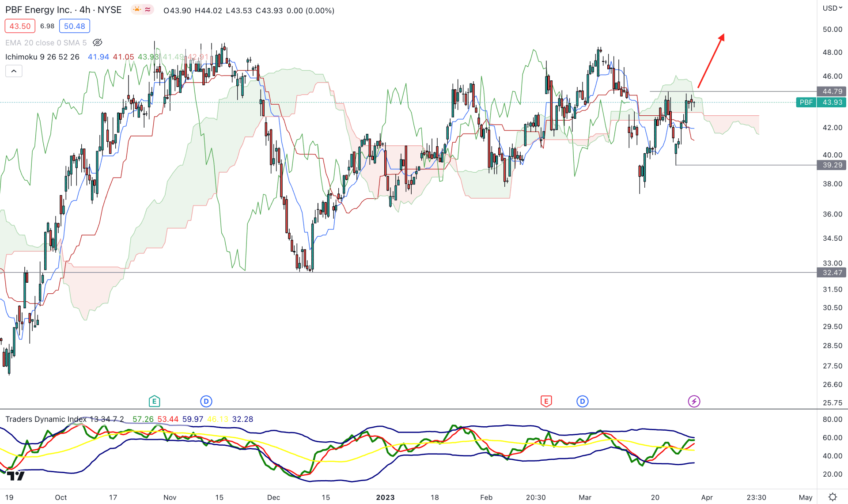848x504 pixels.
Task: Click the blue 50.48 buy price button
Action: pyautogui.click(x=75, y=26)
